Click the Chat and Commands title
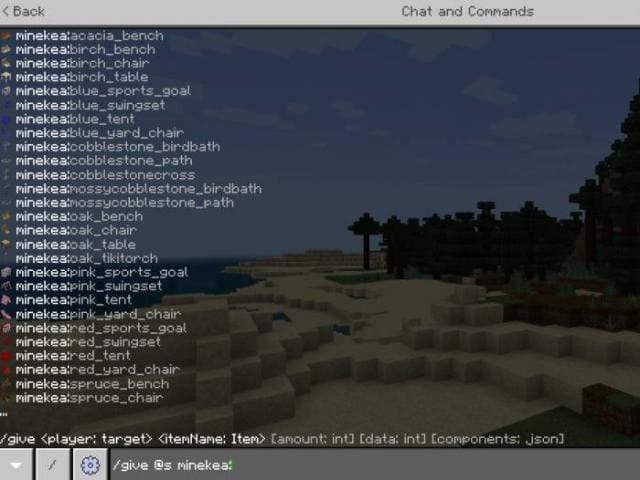This screenshot has width=640, height=480. point(467,11)
